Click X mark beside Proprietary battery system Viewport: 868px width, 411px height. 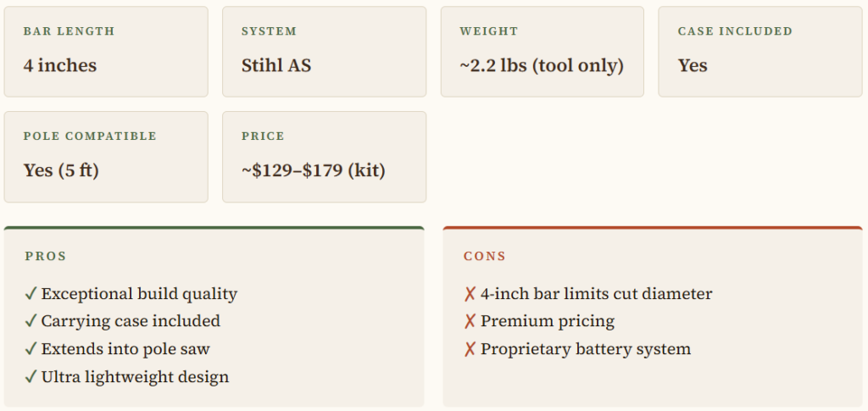tap(470, 349)
